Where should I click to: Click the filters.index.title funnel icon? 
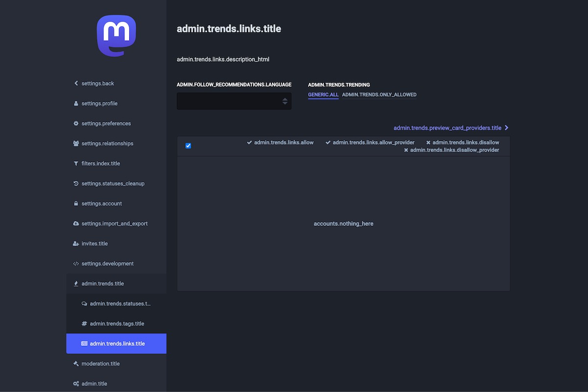pyautogui.click(x=76, y=164)
